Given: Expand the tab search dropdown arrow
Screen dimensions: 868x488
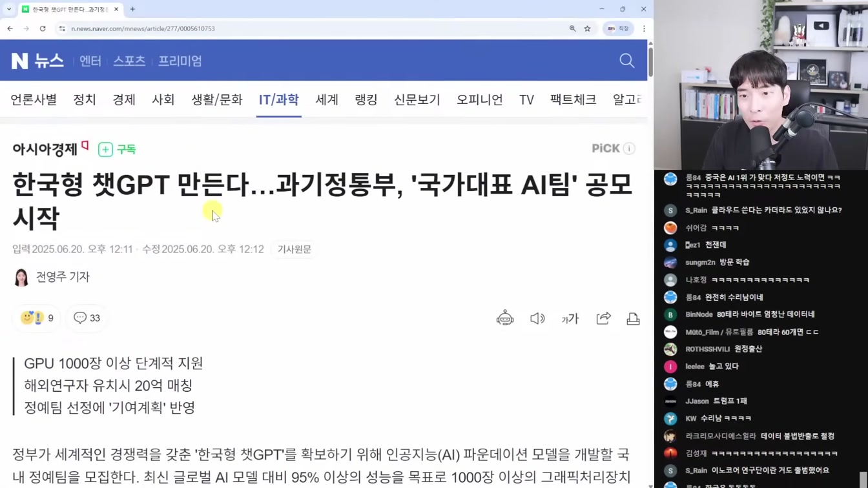Looking at the screenshot, I should pos(8,9).
